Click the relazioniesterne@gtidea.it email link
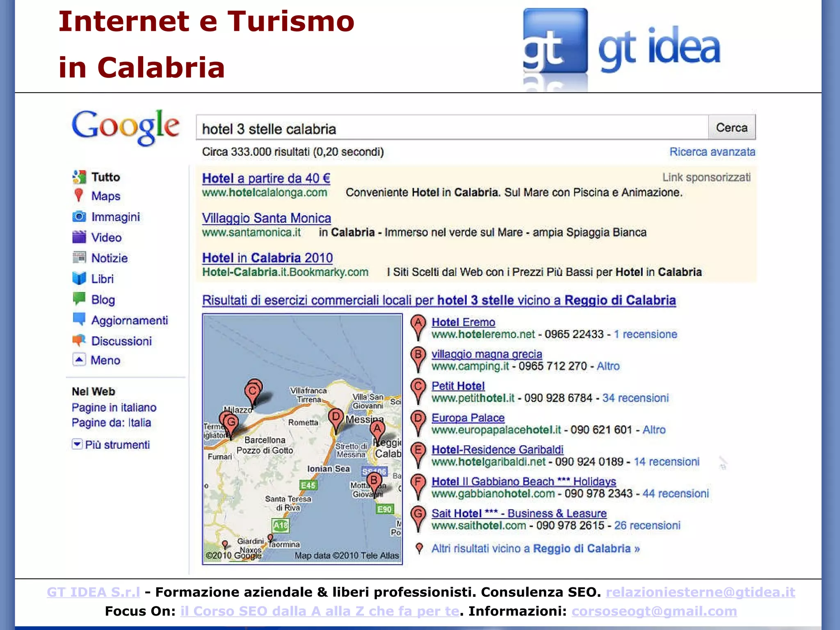This screenshot has height=630, width=840. coord(701,592)
